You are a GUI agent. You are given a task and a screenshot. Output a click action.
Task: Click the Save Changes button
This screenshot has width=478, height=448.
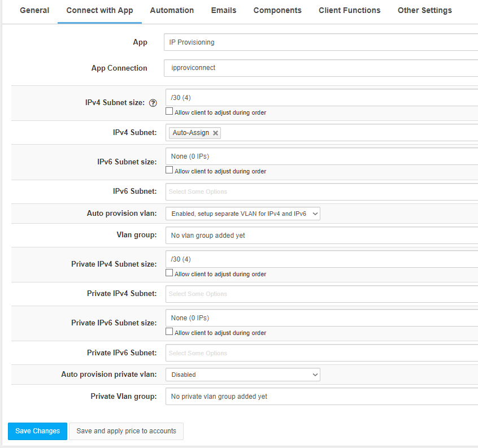click(x=38, y=431)
